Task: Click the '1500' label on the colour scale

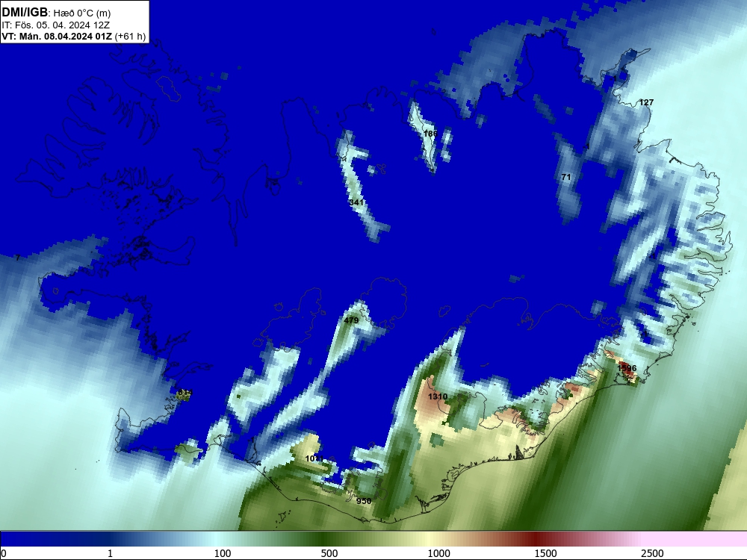Action: coord(545,553)
